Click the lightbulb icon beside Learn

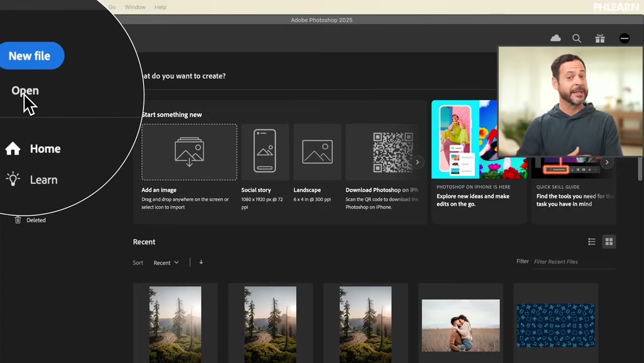tap(13, 179)
